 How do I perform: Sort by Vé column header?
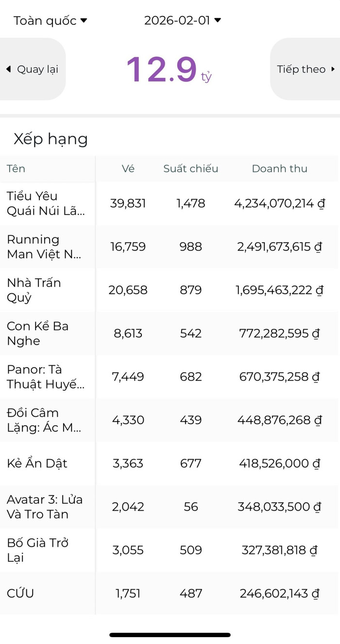(x=128, y=169)
